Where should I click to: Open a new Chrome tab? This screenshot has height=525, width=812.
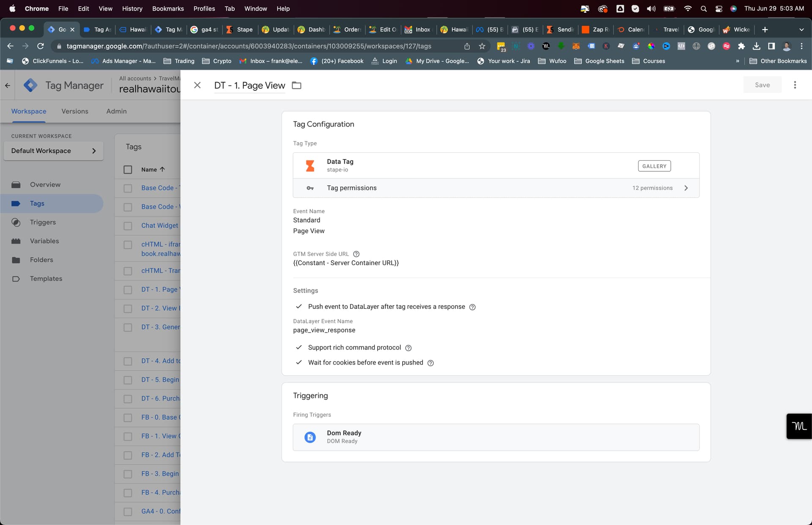(765, 29)
